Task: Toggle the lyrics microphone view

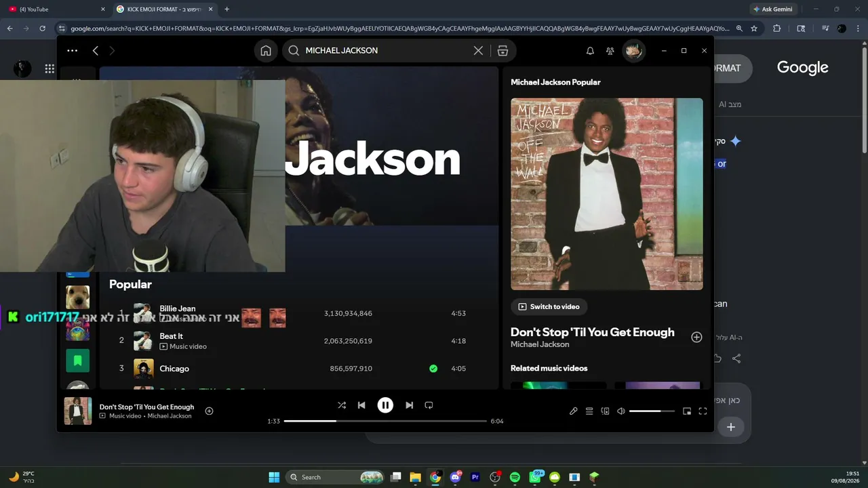Action: coord(574,411)
